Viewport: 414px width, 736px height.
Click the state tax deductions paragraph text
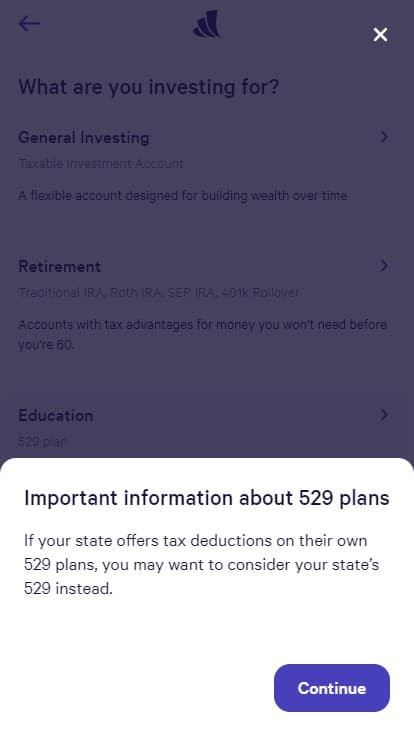(202, 564)
